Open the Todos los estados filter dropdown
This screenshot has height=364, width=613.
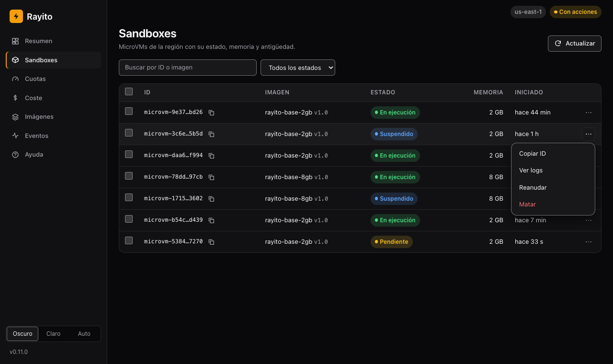pos(298,68)
